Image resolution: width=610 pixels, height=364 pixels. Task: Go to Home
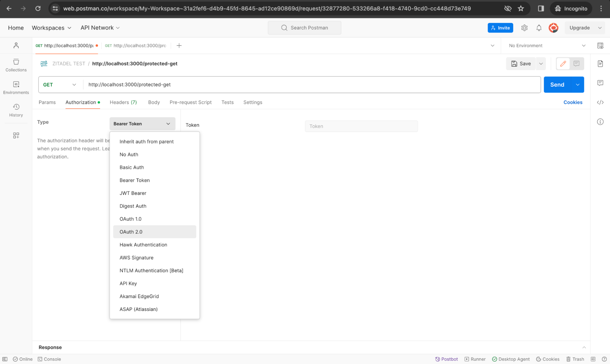pyautogui.click(x=16, y=28)
